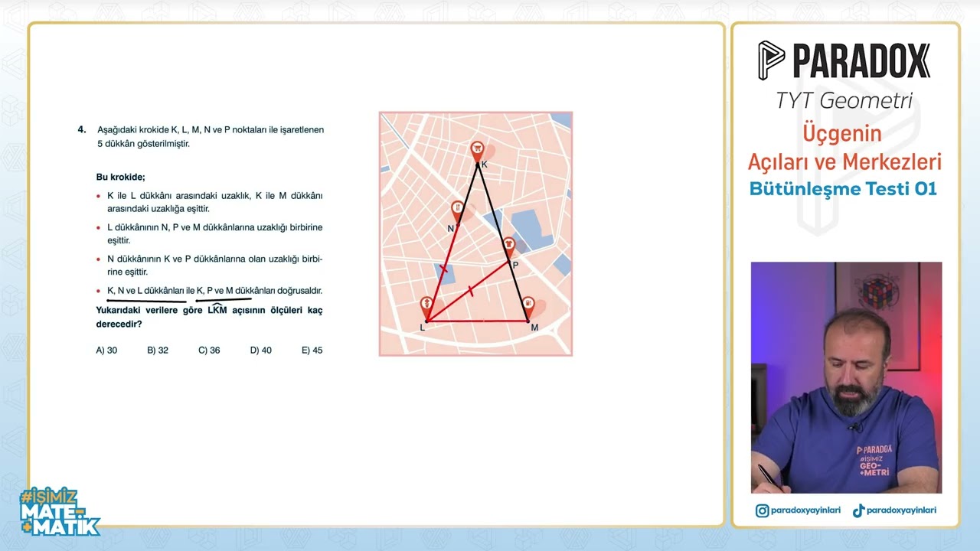Choose answer option E) 45
Image resolution: width=980 pixels, height=551 pixels.
pyautogui.click(x=312, y=350)
